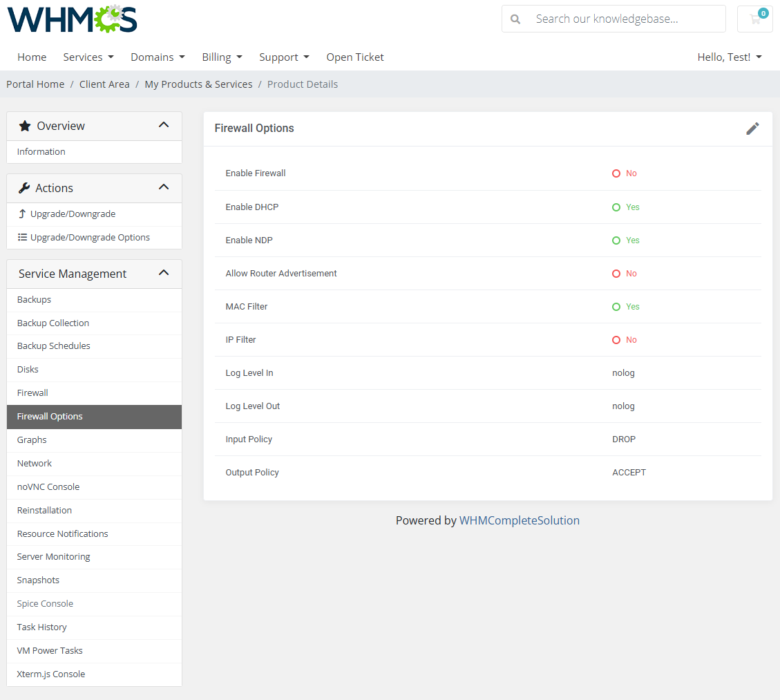The height and width of the screenshot is (700, 780).
Task: Open Reinstallation in the sidebar
Action: (94, 510)
